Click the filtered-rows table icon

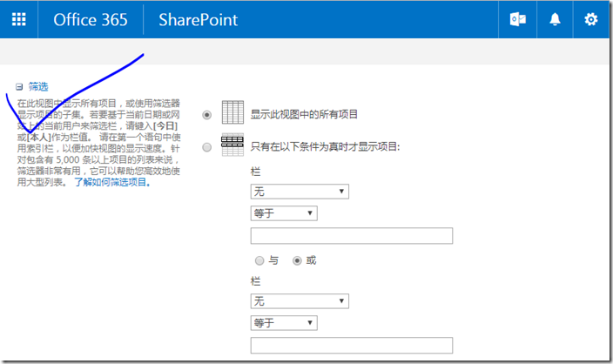pyautogui.click(x=232, y=145)
